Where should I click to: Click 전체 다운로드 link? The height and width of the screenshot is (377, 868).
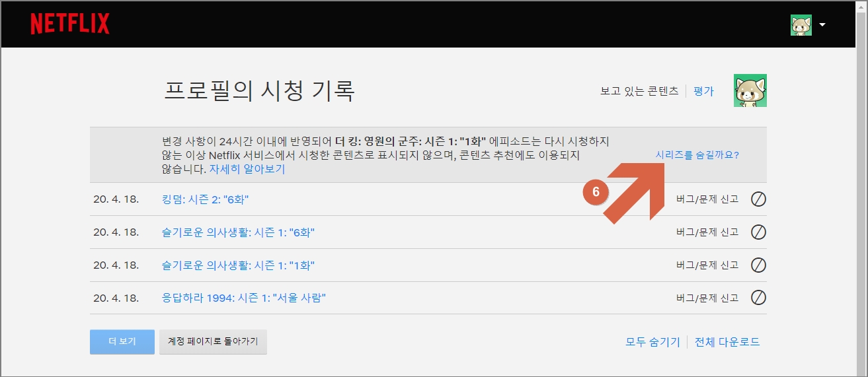[727, 342]
